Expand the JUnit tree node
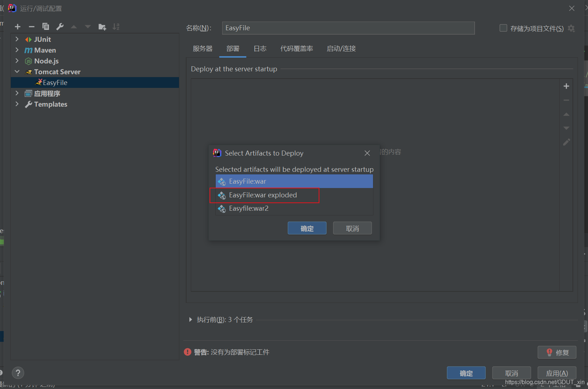The height and width of the screenshot is (389, 588). 17,39
